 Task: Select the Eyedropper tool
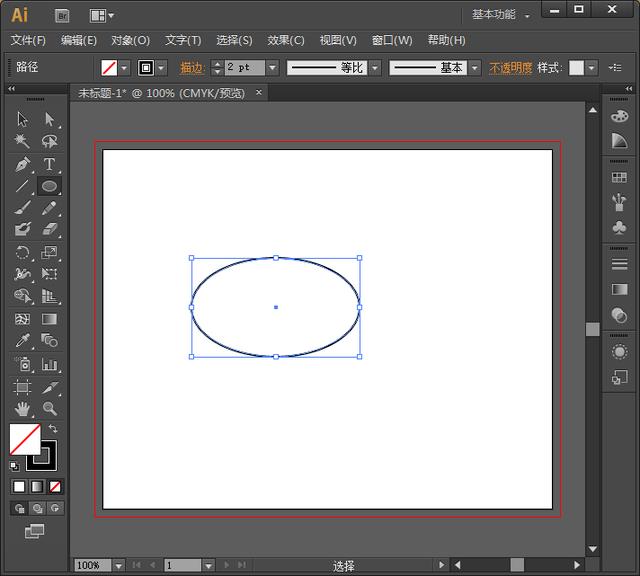coord(22,340)
